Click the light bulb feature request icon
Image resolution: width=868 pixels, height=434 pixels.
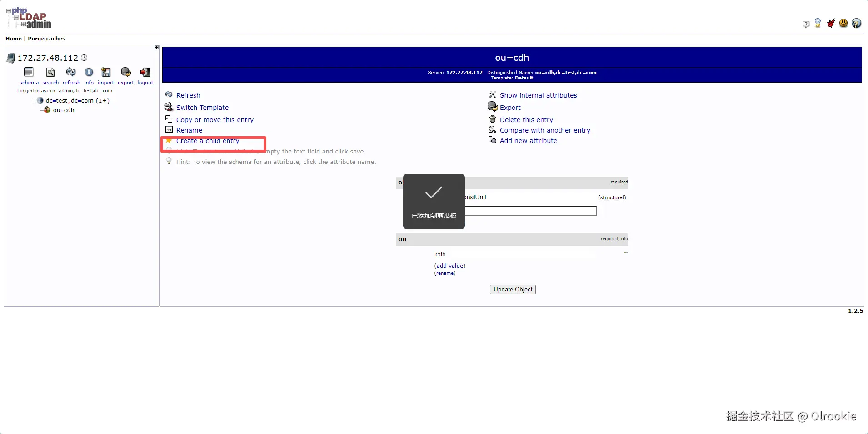(x=818, y=23)
